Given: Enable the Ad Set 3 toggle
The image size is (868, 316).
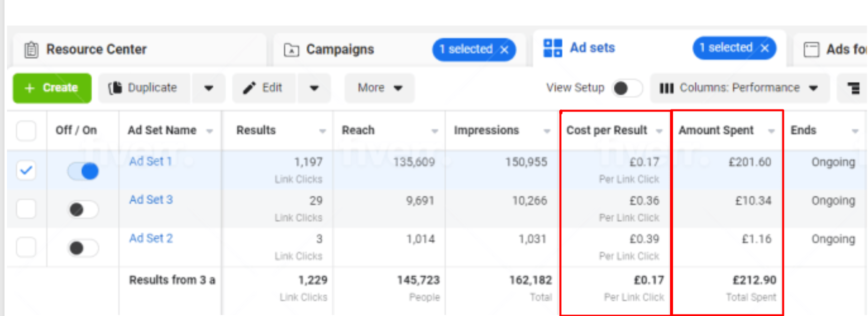Looking at the screenshot, I should pyautogui.click(x=83, y=209).
